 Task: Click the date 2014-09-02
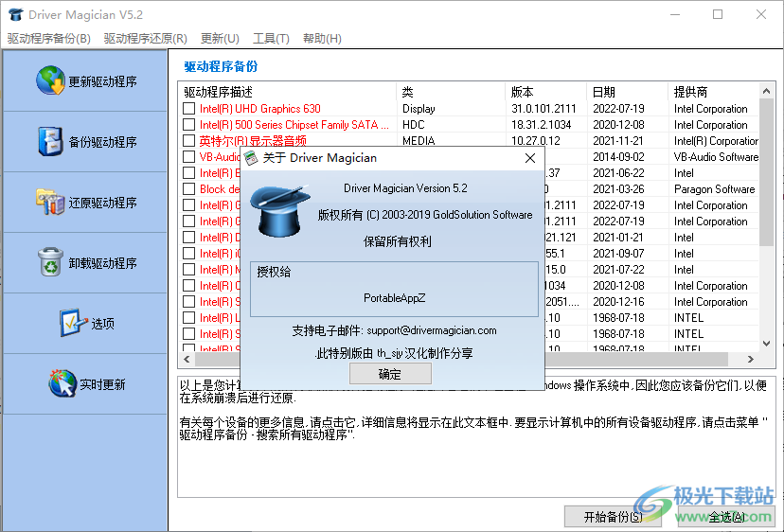click(x=618, y=156)
